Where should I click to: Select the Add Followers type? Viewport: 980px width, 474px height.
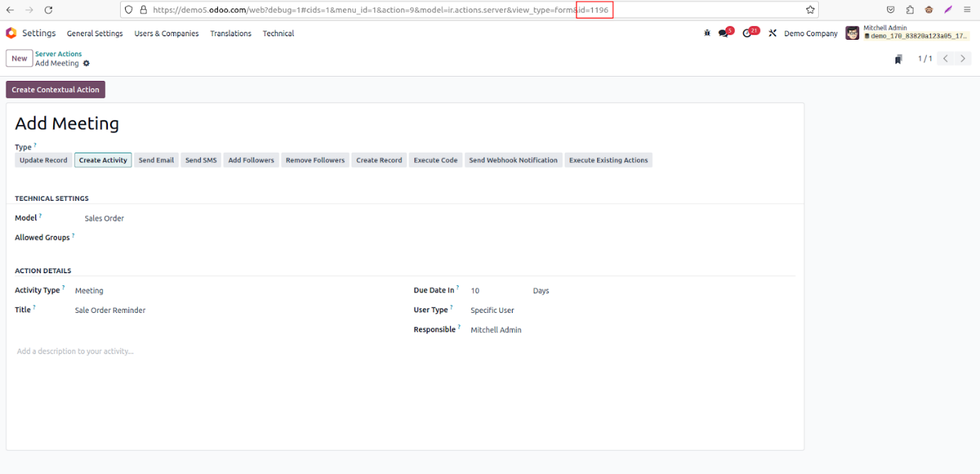[x=251, y=160]
